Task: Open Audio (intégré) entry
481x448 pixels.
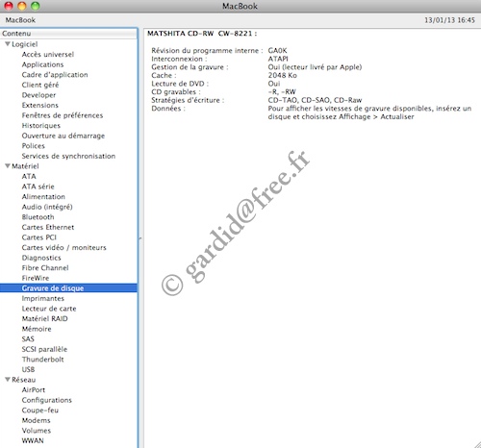Action: coord(47,207)
